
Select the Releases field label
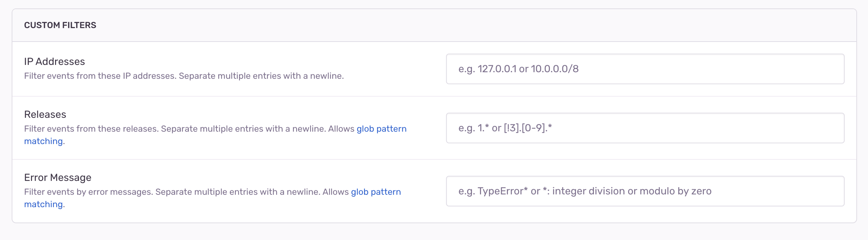point(45,115)
